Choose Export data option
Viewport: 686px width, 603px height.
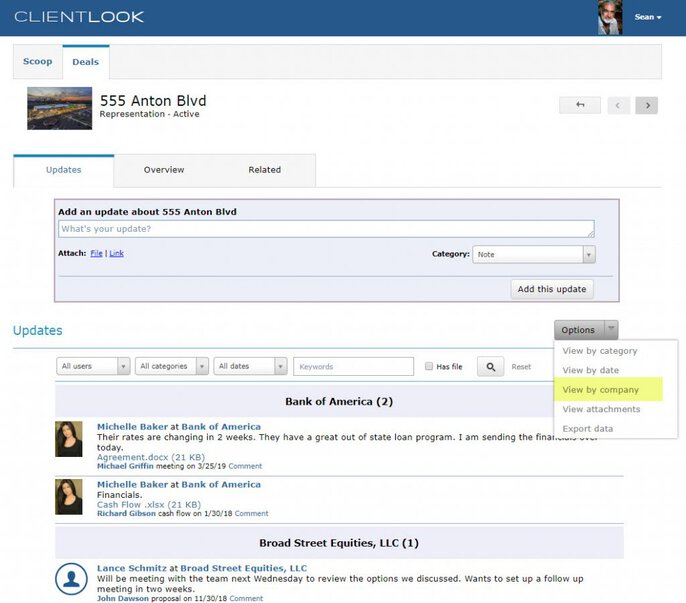coord(588,429)
